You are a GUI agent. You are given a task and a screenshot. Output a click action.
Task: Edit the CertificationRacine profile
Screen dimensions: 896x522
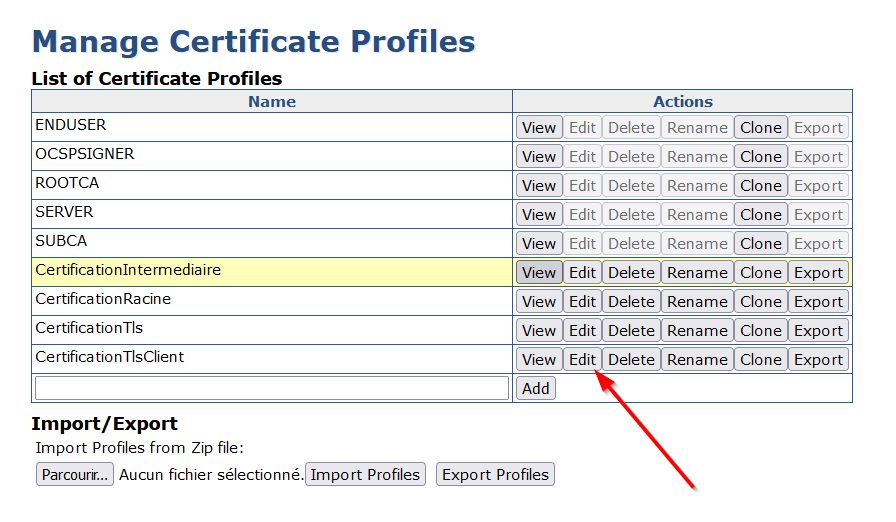pyautogui.click(x=582, y=301)
